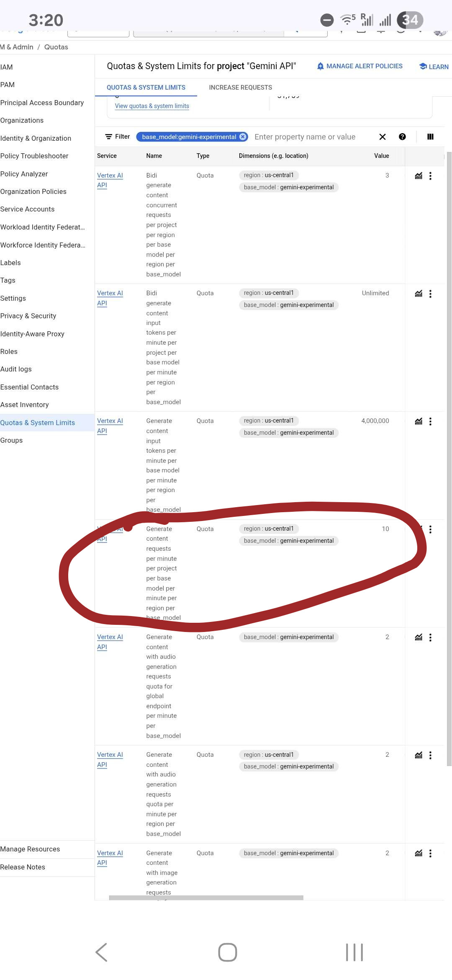Viewport: 452px width, 980px height.
Task: Go to Audit logs in sidebar
Action: point(16,369)
